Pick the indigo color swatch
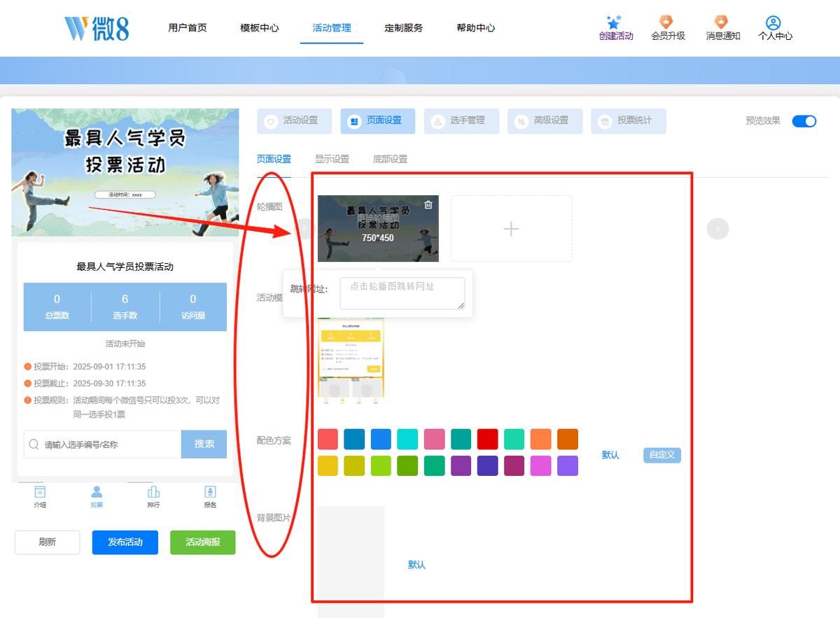 pos(487,465)
